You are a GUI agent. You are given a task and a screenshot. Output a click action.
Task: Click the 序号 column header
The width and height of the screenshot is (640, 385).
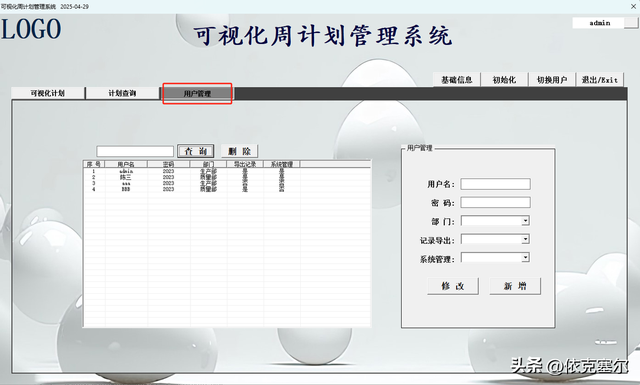pos(94,164)
